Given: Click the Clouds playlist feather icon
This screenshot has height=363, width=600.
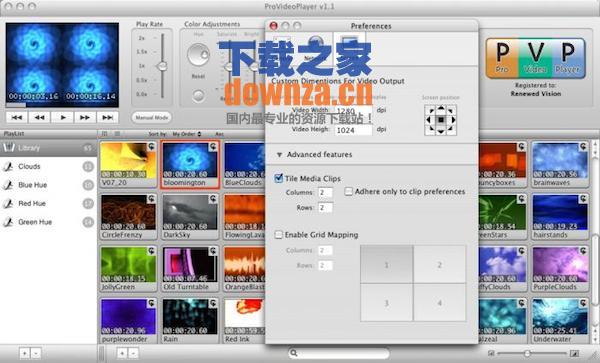Looking at the screenshot, I should click(8, 166).
